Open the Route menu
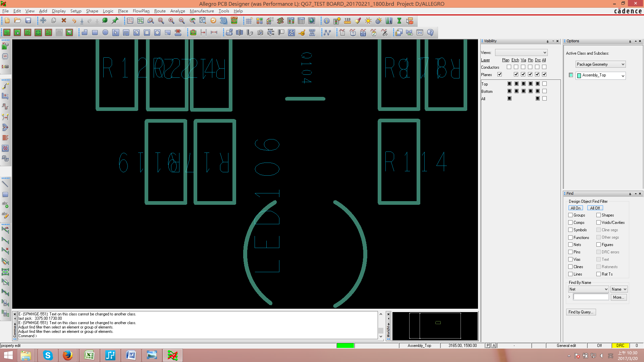The image size is (644, 362). [160, 11]
